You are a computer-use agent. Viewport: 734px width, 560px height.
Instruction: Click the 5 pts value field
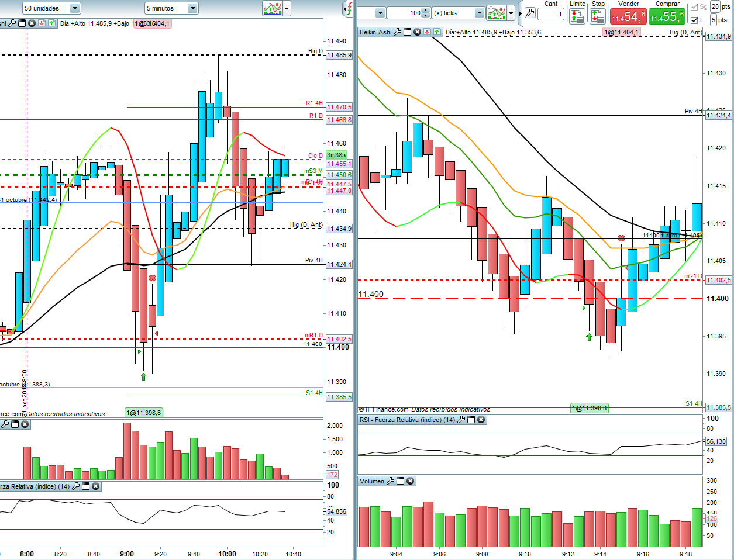point(714,20)
